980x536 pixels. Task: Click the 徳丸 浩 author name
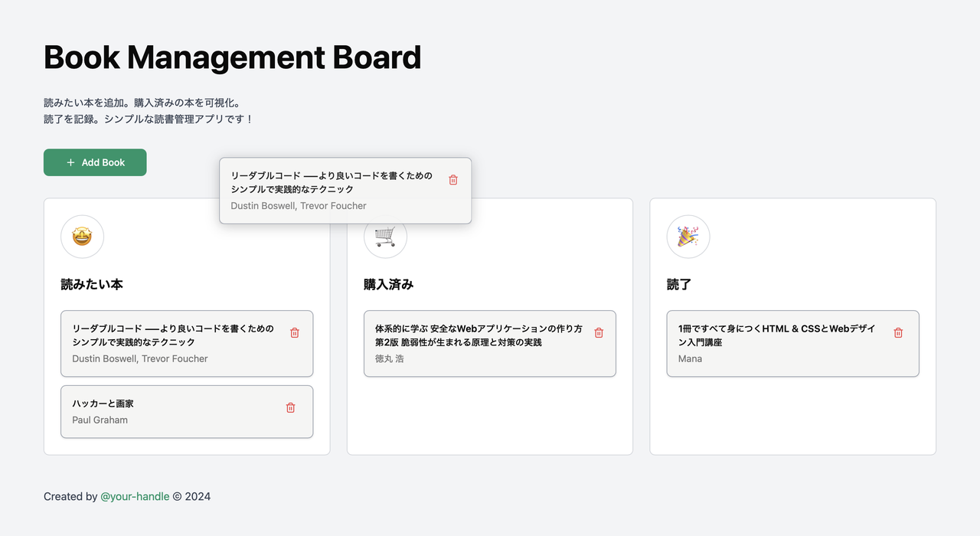(x=389, y=358)
